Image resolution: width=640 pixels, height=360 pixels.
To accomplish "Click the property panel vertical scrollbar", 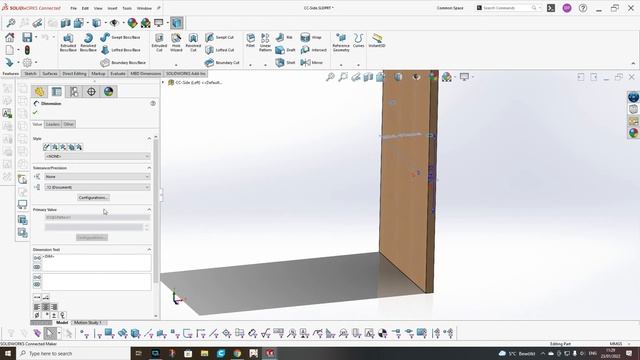I will [x=156, y=212].
